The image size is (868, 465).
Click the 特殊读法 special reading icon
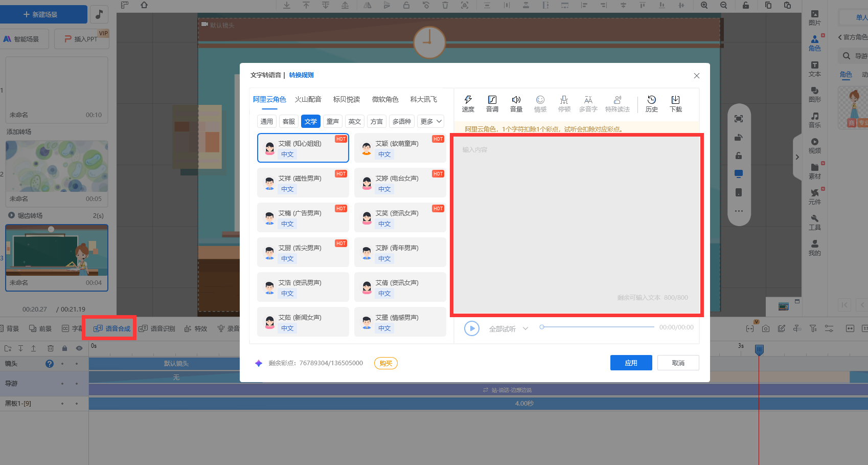click(617, 104)
